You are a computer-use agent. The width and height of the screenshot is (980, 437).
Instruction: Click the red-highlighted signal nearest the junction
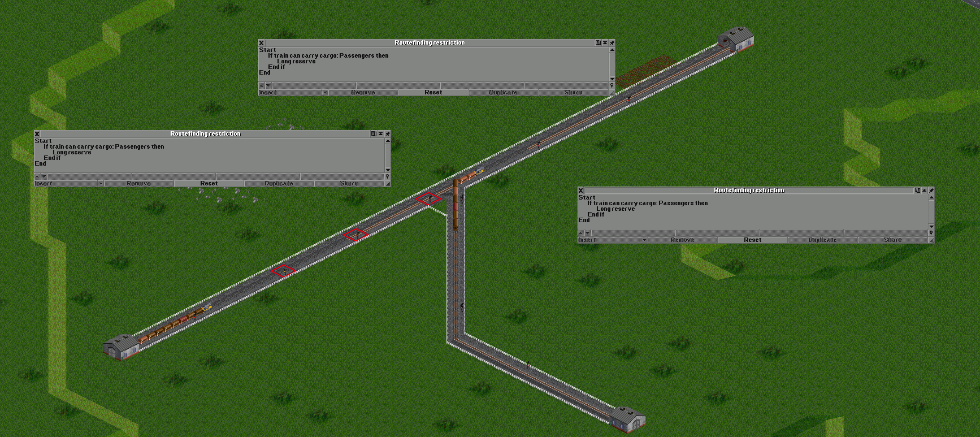(x=428, y=198)
